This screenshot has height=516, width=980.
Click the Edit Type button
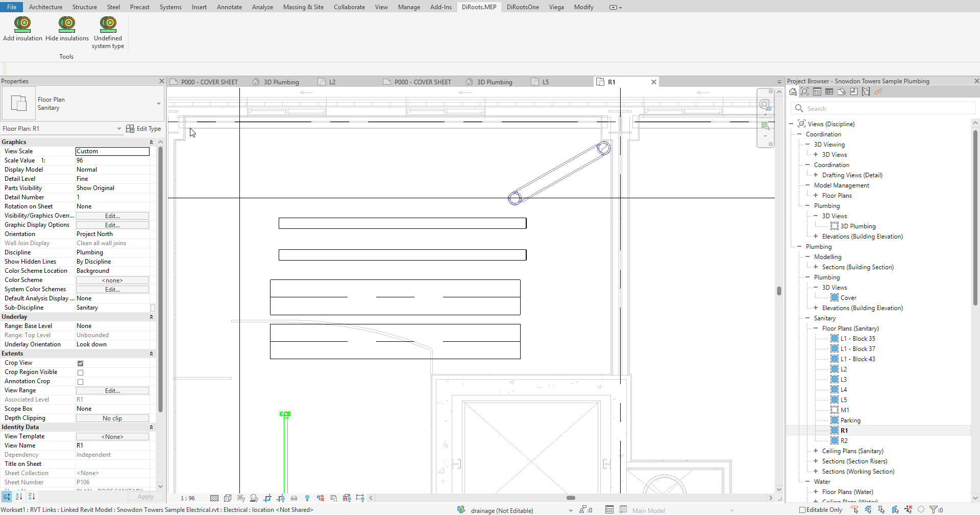(x=143, y=129)
